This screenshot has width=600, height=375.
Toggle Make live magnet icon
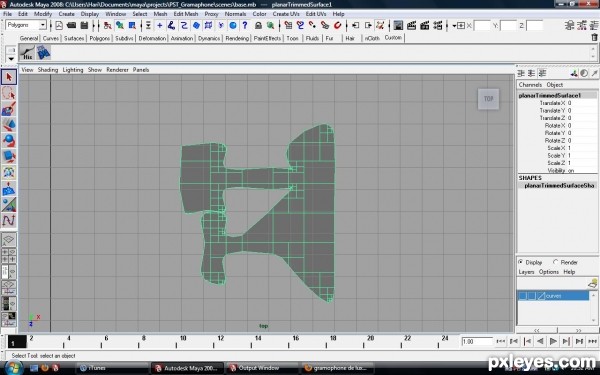pyautogui.click(x=337, y=25)
